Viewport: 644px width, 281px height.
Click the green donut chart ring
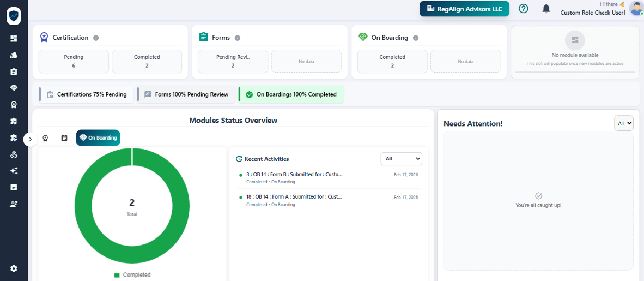83,205
